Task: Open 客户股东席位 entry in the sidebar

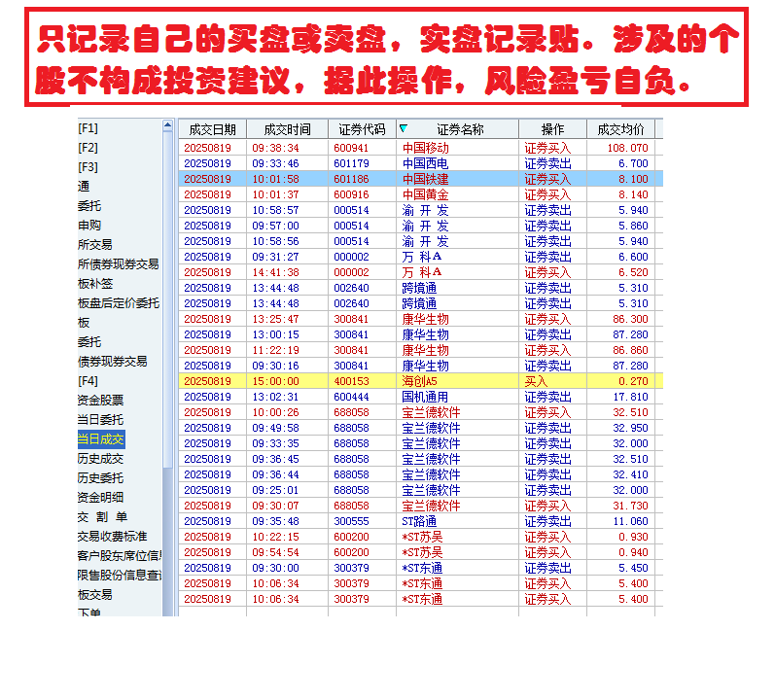Action: tap(120, 556)
